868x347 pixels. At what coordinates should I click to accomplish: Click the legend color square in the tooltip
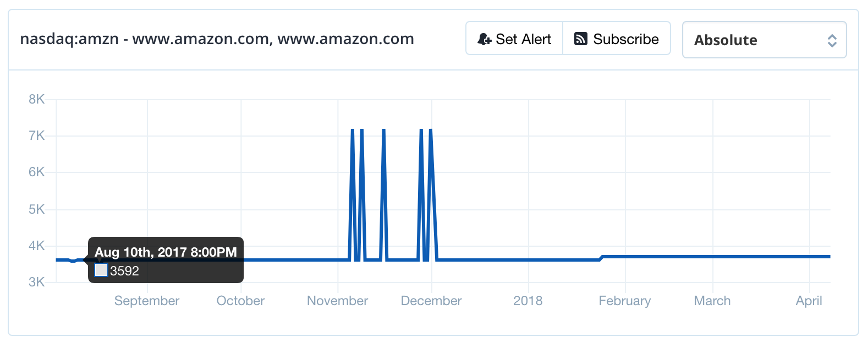[101, 270]
